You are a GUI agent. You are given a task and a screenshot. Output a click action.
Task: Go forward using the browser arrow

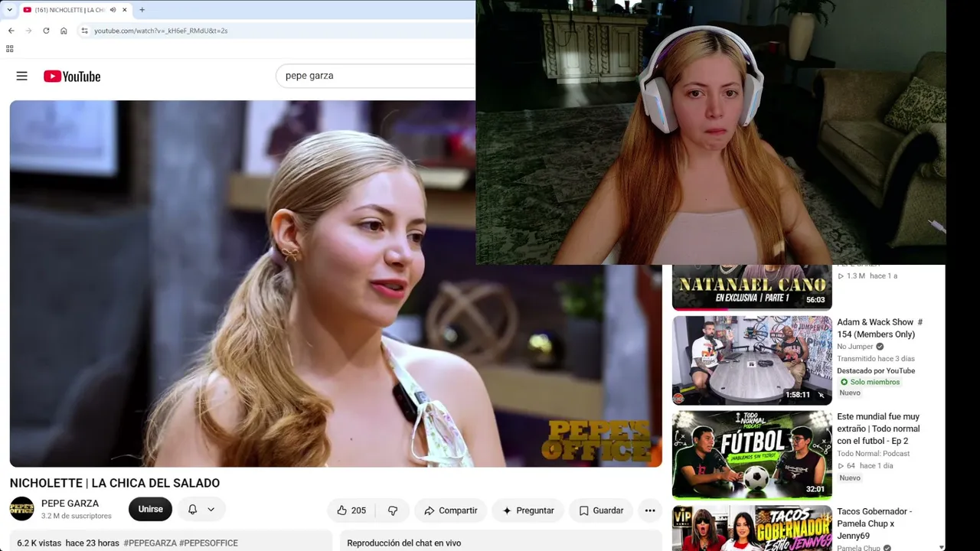[x=28, y=31]
